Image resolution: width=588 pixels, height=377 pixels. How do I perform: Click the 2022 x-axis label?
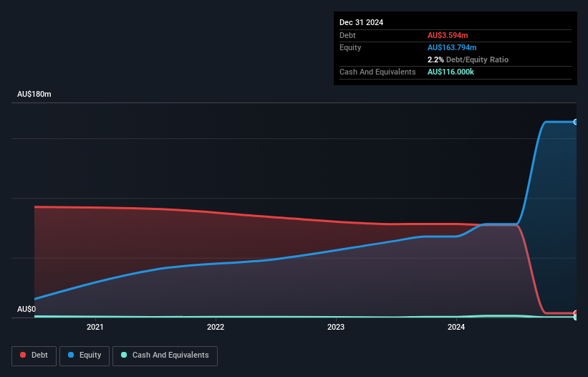[216, 327]
